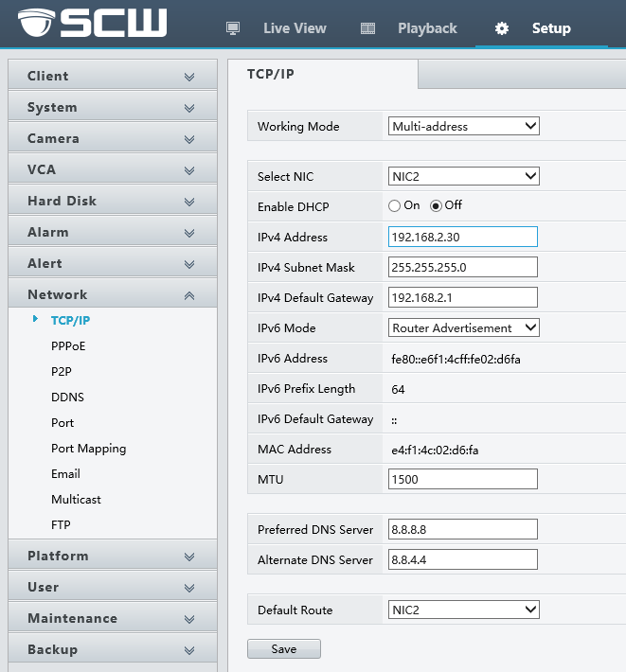This screenshot has width=626, height=672.
Task: Expand the Maintenance section chevron
Action: [189, 619]
